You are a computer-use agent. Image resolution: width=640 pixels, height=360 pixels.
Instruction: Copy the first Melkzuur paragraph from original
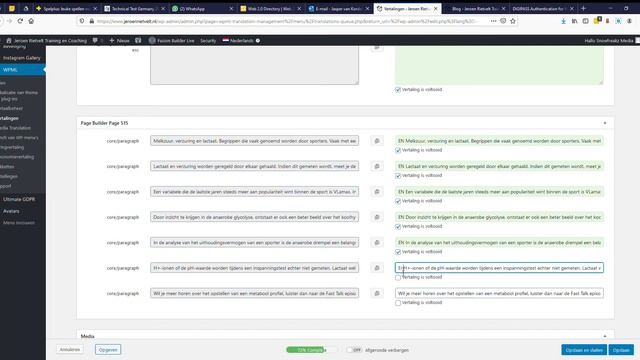(377, 141)
